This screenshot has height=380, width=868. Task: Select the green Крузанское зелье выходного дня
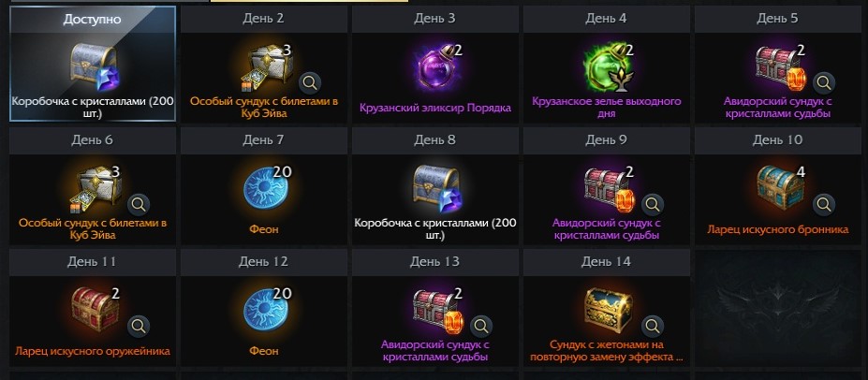click(x=607, y=68)
